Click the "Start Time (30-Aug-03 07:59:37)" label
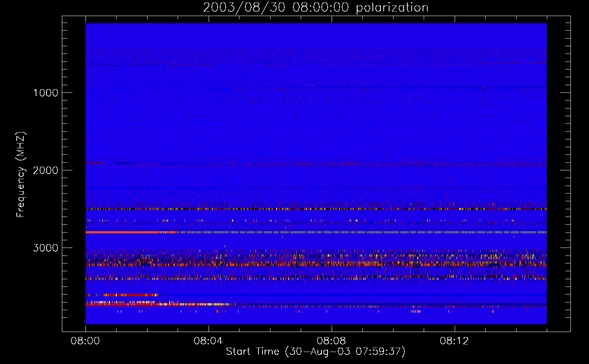Image resolution: width=589 pixels, height=364 pixels. click(x=316, y=352)
